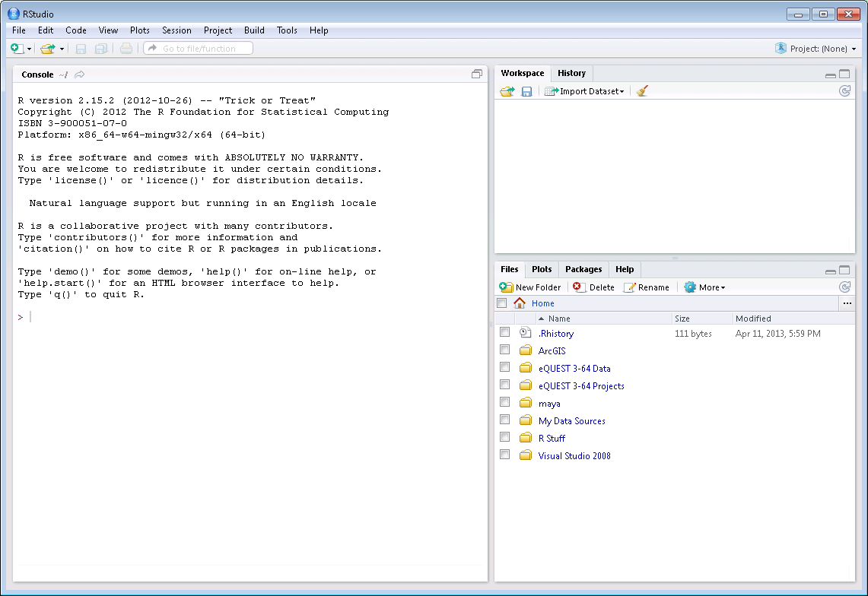Open the Project (None) dropdown

[x=822, y=49]
